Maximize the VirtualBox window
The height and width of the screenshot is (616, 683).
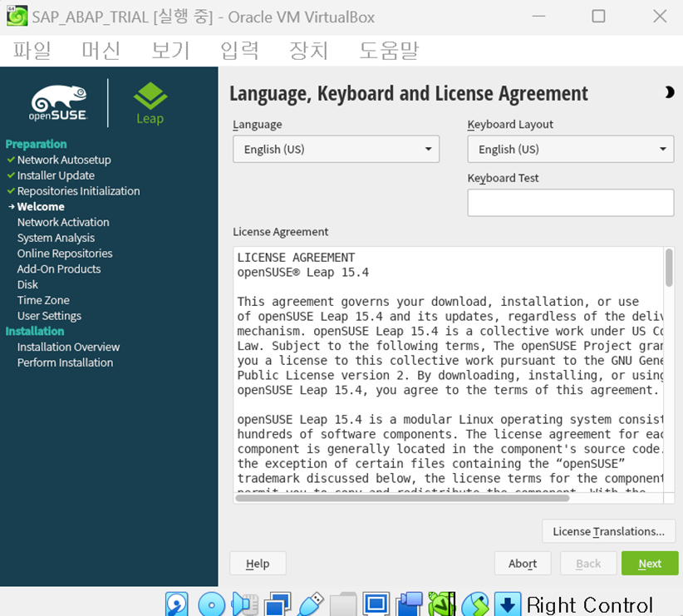[598, 16]
